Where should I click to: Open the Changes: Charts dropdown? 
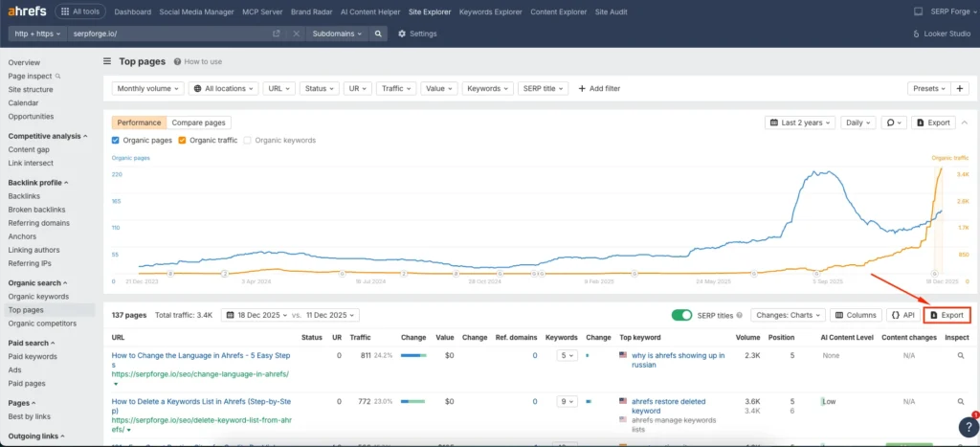pyautogui.click(x=788, y=315)
